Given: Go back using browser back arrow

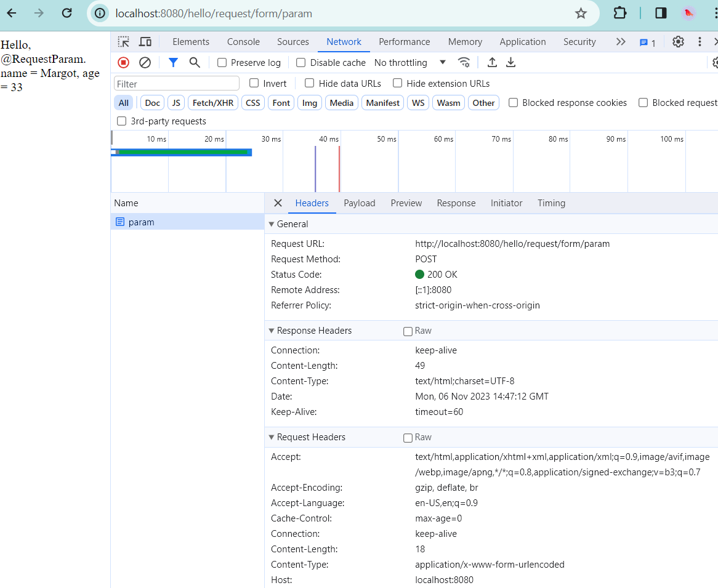Looking at the screenshot, I should pos(12,14).
